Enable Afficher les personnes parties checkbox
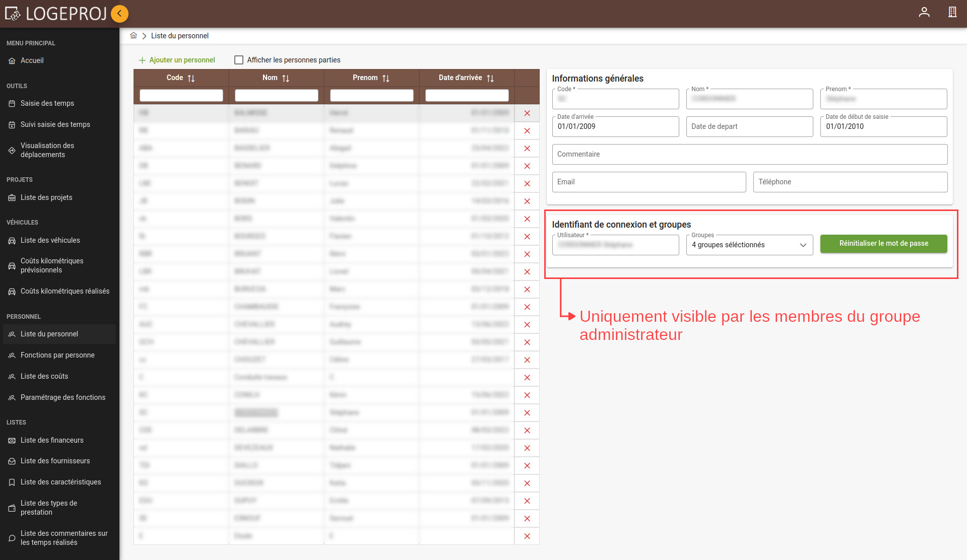The width and height of the screenshot is (967, 560). tap(239, 60)
